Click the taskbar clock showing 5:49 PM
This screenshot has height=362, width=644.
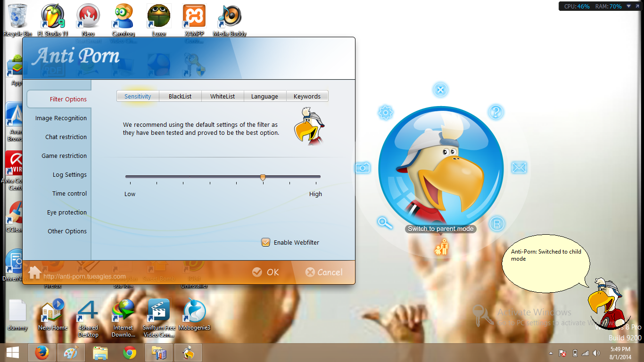(x=620, y=353)
